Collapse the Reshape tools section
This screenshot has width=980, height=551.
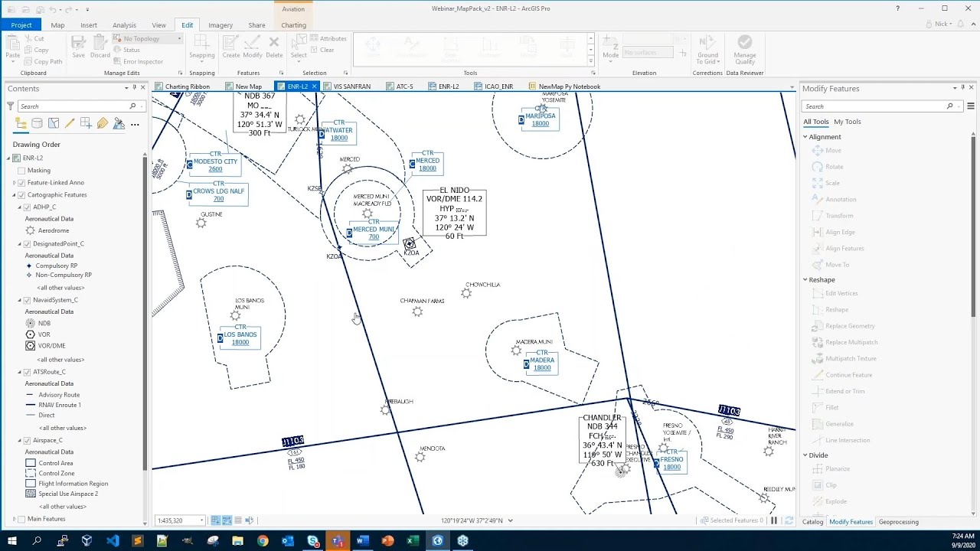coord(805,280)
